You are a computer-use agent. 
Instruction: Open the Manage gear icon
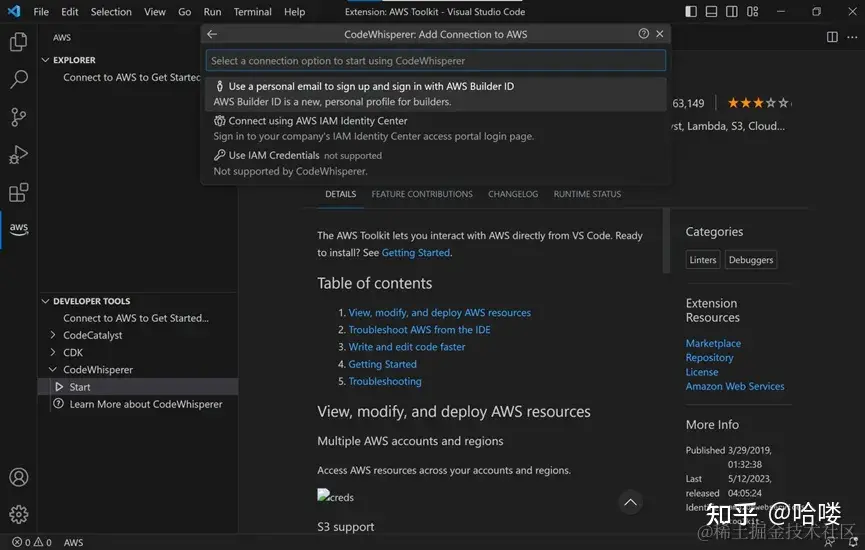click(18, 514)
